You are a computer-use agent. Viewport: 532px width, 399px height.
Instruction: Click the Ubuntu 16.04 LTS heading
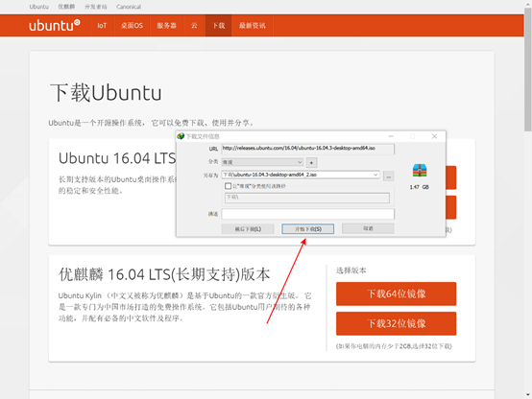pos(117,158)
